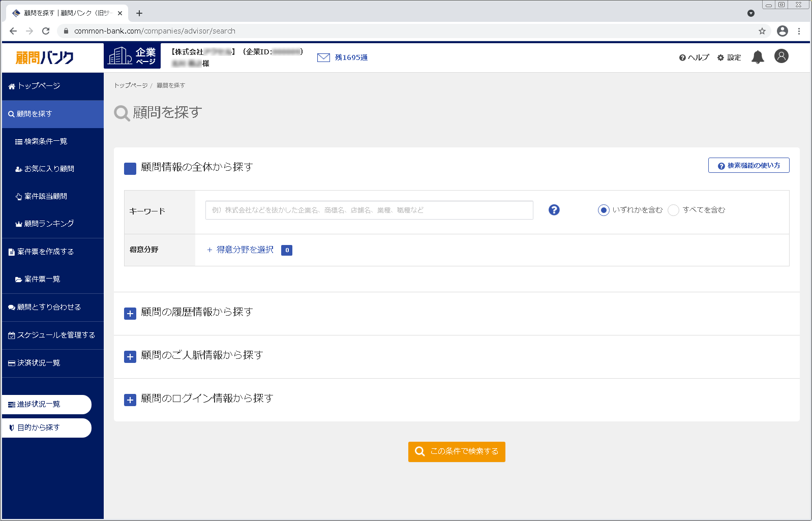Open the 残1695通 message count link
This screenshot has width=812, height=521.
(x=351, y=57)
